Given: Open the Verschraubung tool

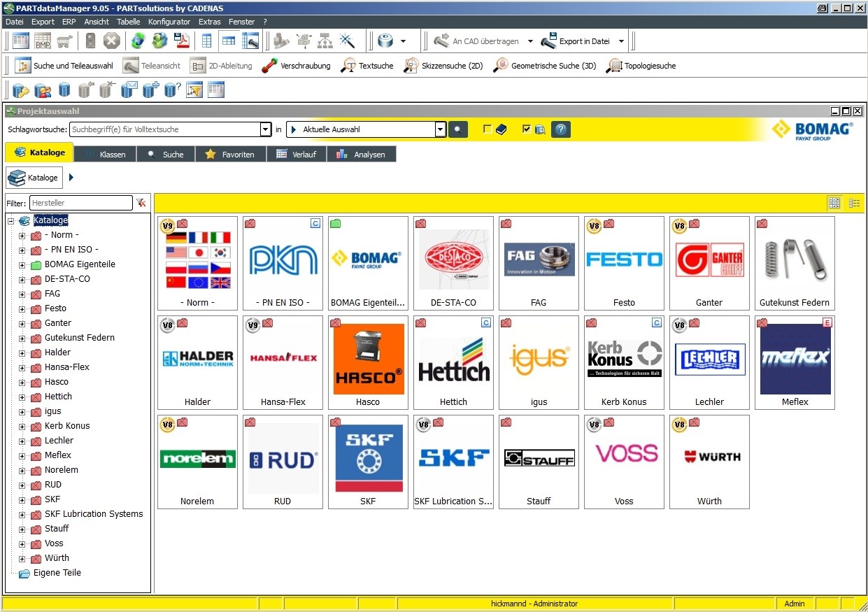Looking at the screenshot, I should click(x=296, y=66).
